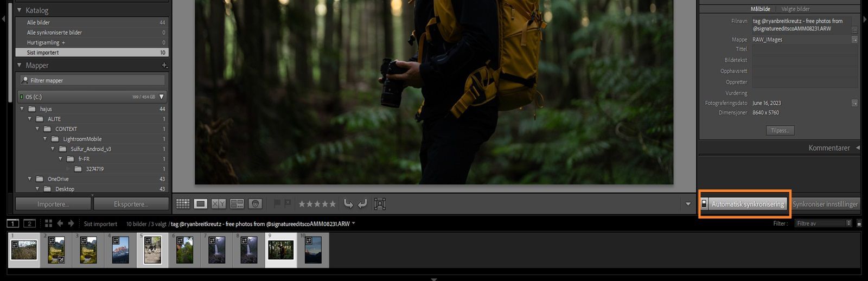This screenshot has height=281, width=868.
Task: Select the 3274719 folder
Action: (94, 169)
